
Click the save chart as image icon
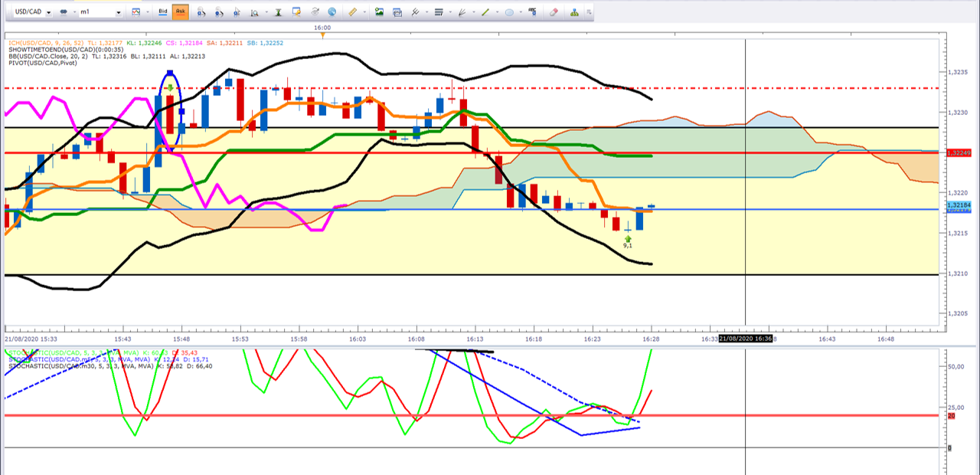tap(378, 12)
